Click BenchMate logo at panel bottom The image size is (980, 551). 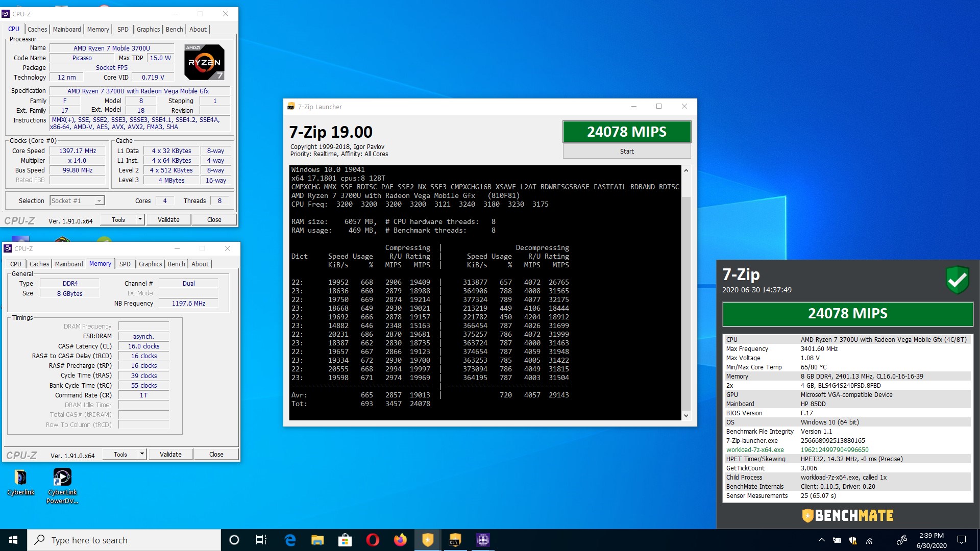[x=848, y=515]
